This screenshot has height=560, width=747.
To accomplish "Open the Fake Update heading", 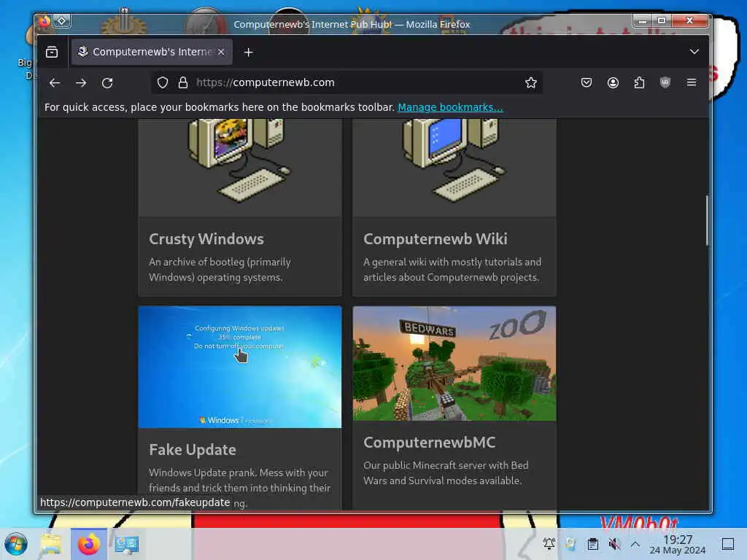I will [x=193, y=449].
